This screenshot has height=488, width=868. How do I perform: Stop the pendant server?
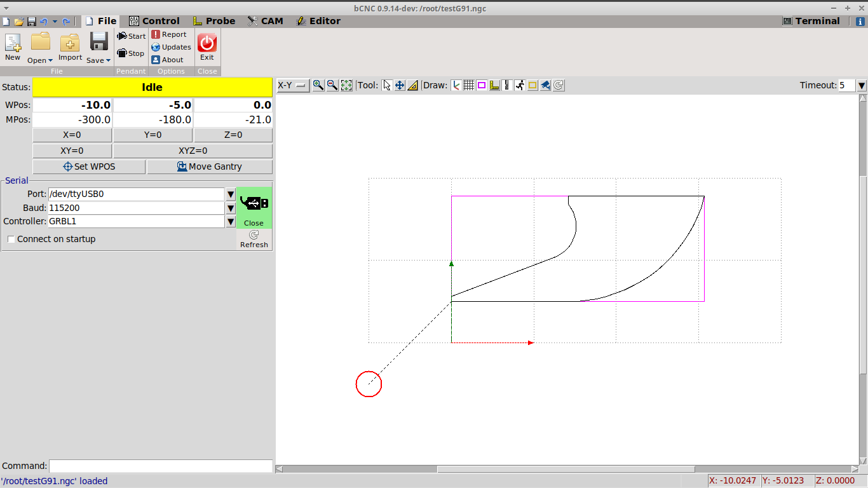pyautogui.click(x=131, y=53)
